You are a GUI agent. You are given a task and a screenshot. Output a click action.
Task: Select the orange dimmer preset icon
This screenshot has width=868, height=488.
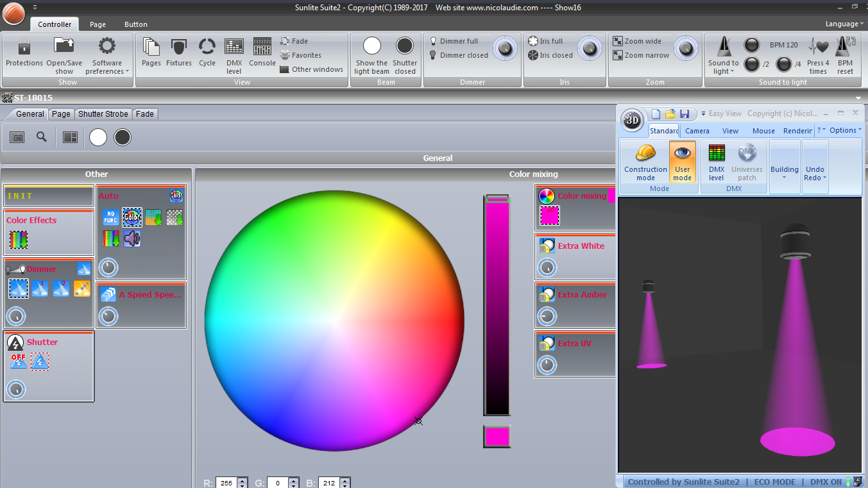click(x=82, y=289)
